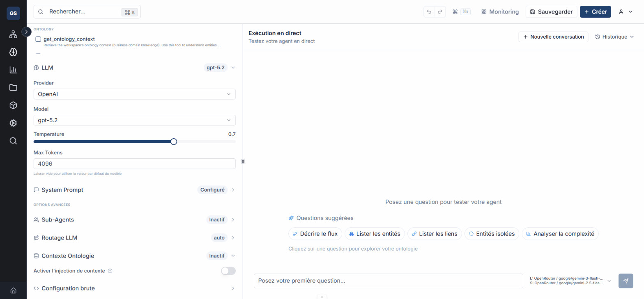644x299 pixels.
Task: Click the Max Tokens input field
Action: (134, 164)
